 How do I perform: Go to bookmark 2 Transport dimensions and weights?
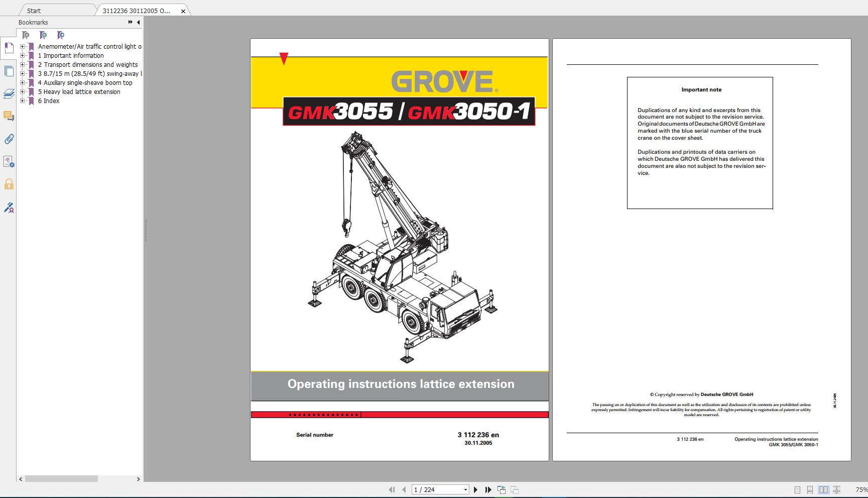tap(88, 65)
